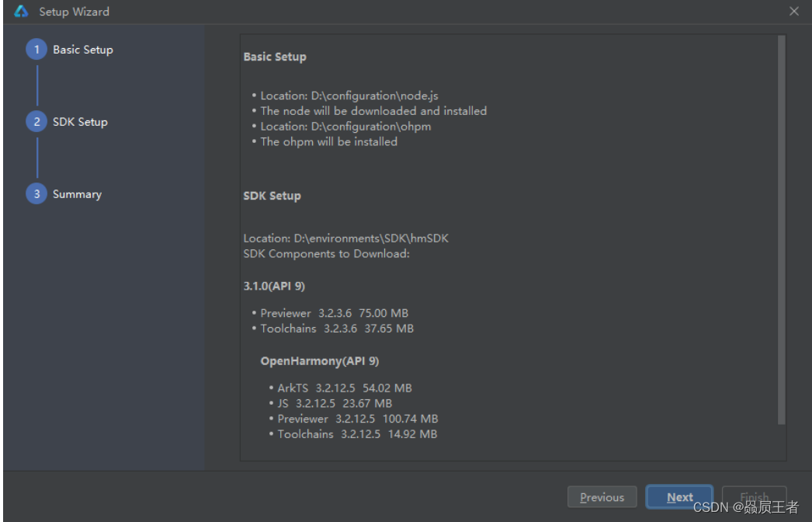The width and height of the screenshot is (812, 522).
Task: Click Location: D:\environments\SDK\hmSDK text
Action: coord(346,238)
